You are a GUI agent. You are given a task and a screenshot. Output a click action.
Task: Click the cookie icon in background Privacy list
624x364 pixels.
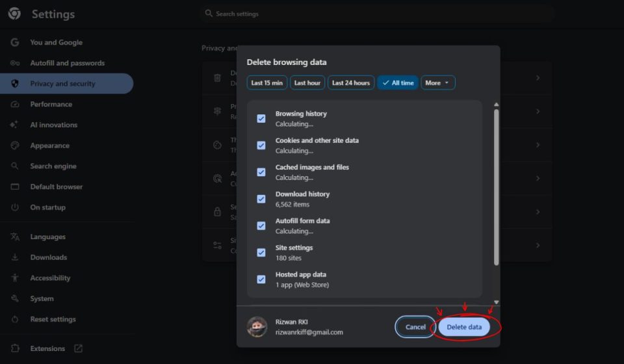click(217, 145)
